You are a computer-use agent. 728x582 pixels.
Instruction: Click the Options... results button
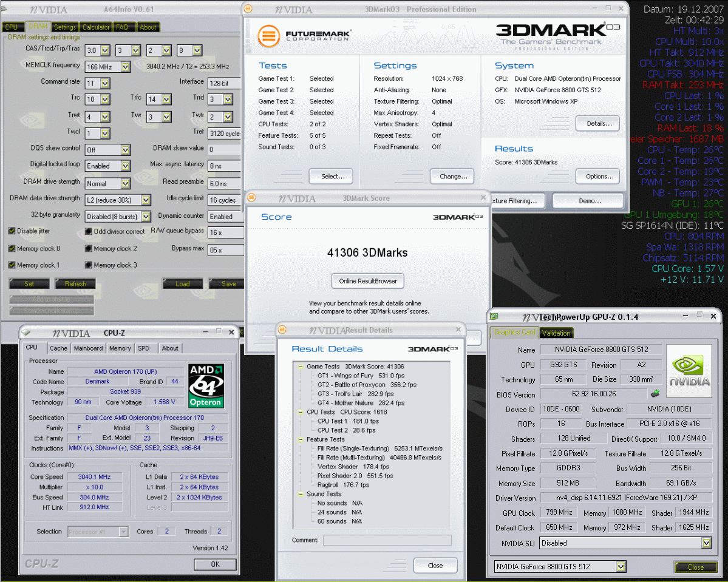599,177
